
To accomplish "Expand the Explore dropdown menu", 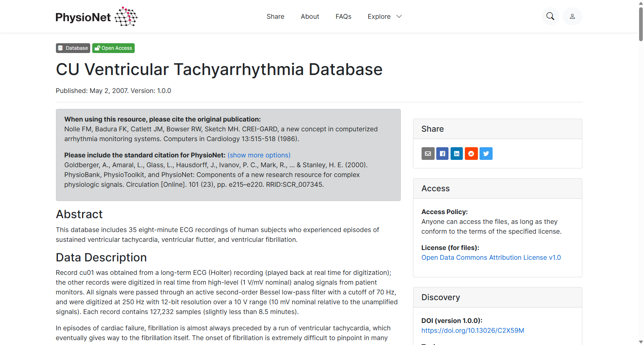I will 384,16.
